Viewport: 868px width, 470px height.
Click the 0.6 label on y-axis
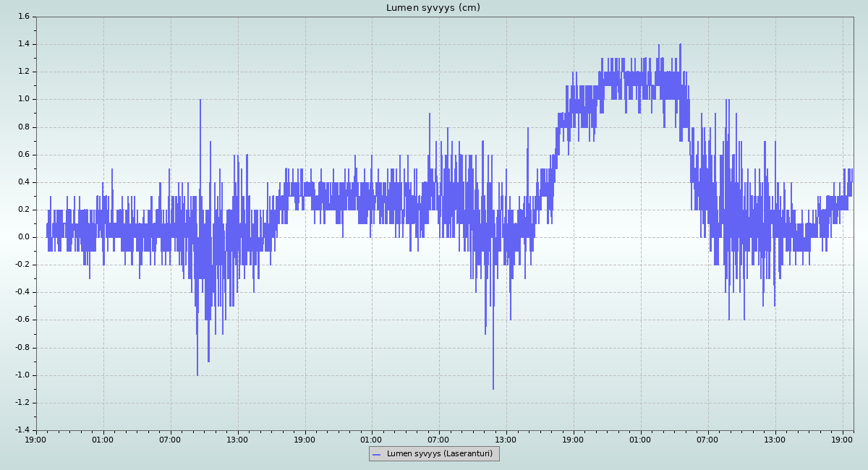pos(22,154)
